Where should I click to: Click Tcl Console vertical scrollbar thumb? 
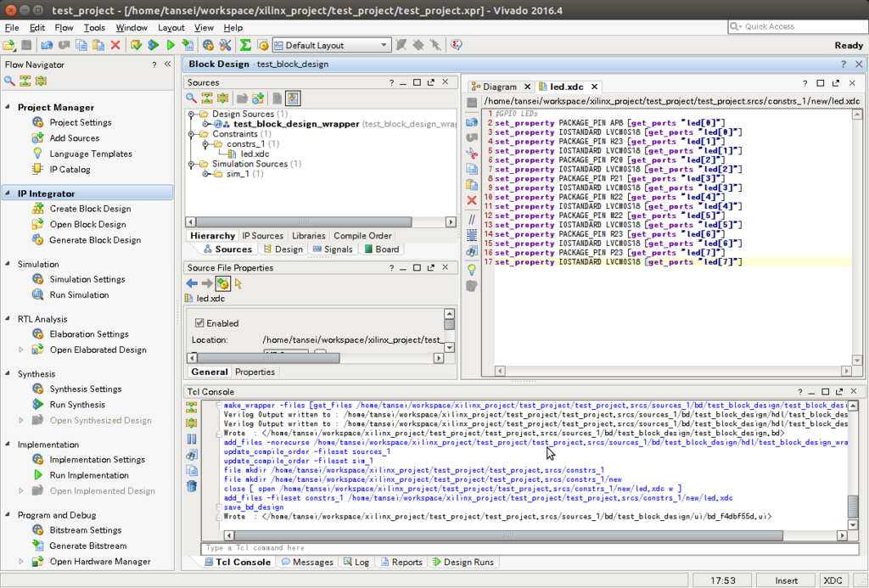(853, 507)
